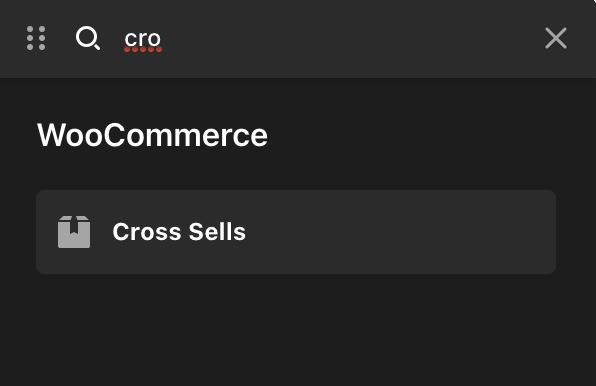Focus the search field containing "cro"
596x386 pixels.
point(327,38)
